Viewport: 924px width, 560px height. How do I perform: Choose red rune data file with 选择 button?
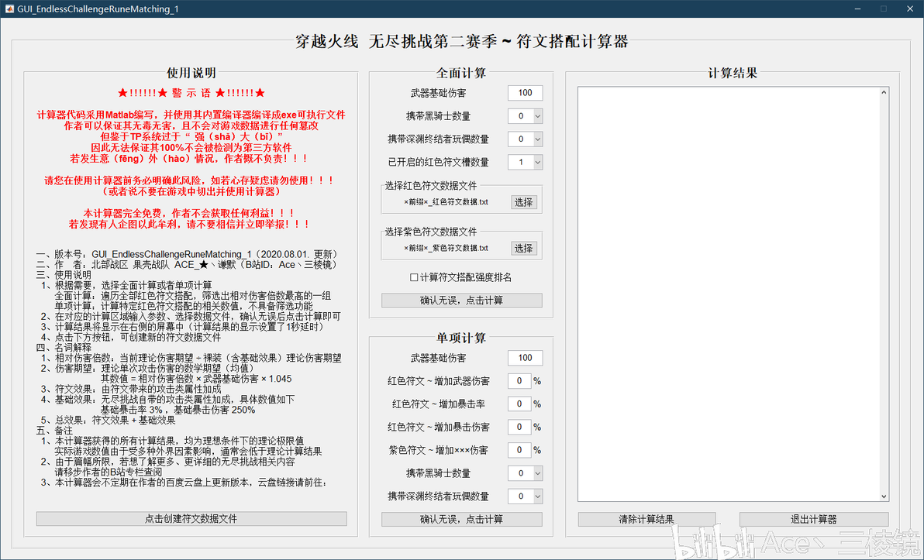coord(523,202)
